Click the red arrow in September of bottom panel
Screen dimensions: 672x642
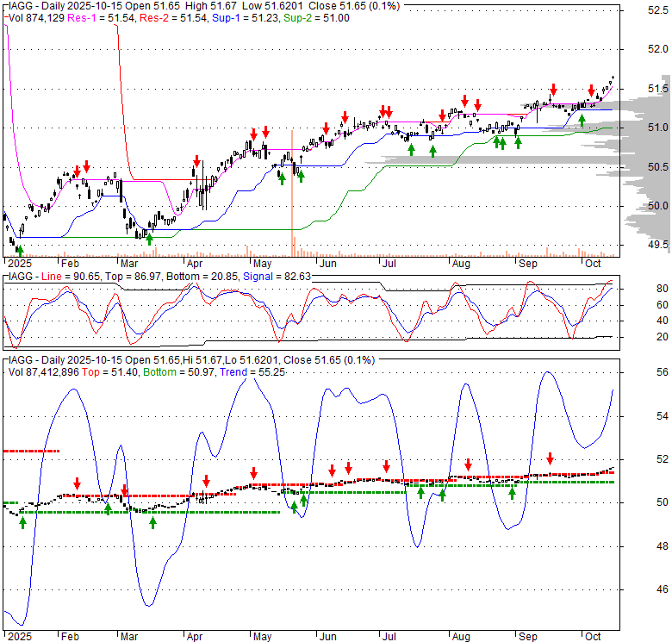pos(550,458)
